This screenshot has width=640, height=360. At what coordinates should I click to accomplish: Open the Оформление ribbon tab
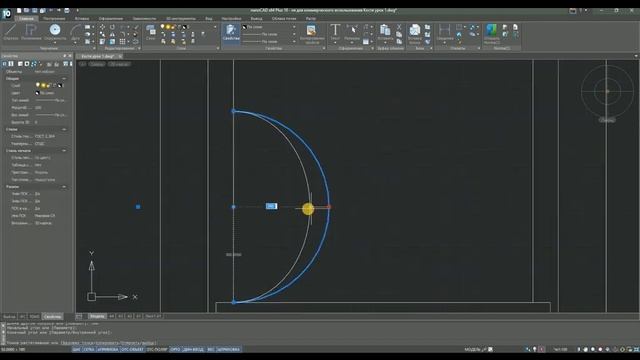tap(111, 18)
